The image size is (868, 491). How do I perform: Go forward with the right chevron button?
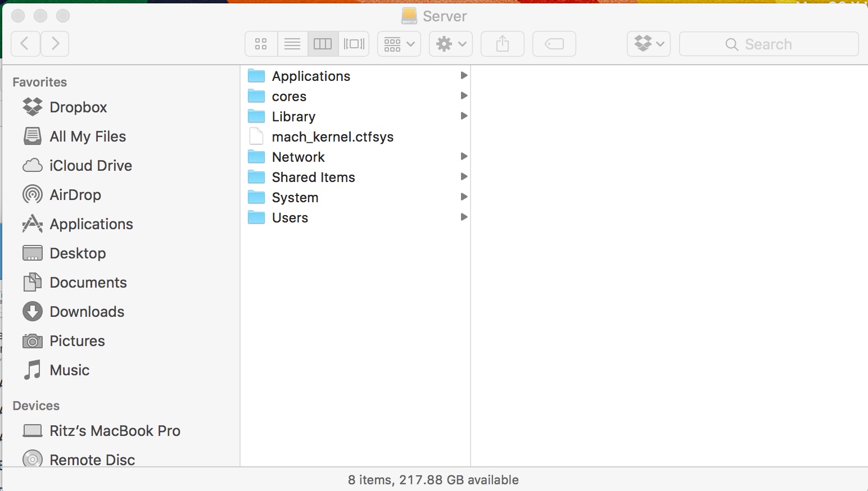pyautogui.click(x=55, y=44)
